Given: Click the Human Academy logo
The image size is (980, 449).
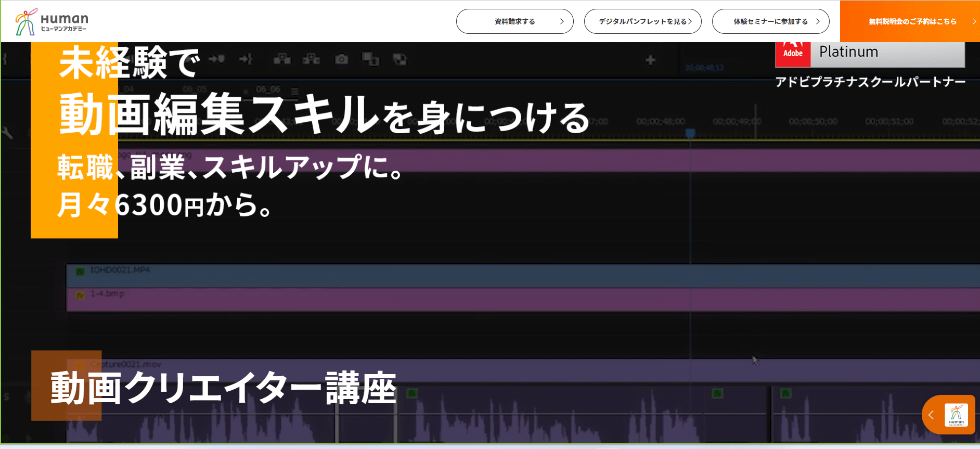Looking at the screenshot, I should 51,22.
